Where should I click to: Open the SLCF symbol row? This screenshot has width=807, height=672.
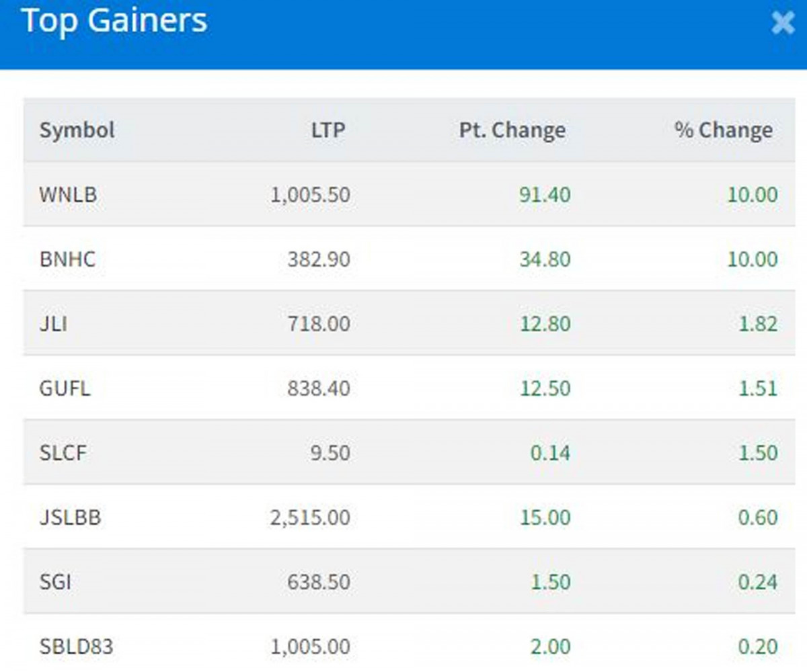click(63, 453)
